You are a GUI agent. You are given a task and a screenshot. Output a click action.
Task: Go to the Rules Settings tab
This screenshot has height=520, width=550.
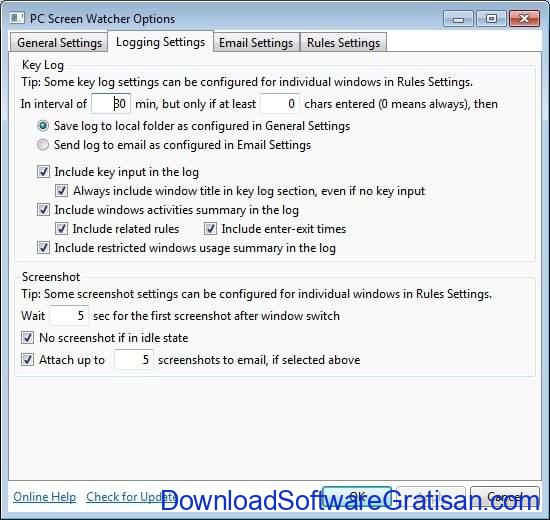click(343, 43)
